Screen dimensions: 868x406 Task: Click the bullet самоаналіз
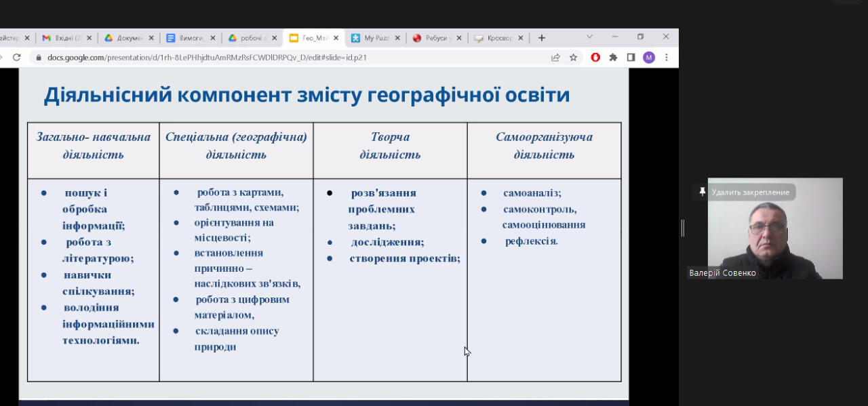(x=532, y=193)
